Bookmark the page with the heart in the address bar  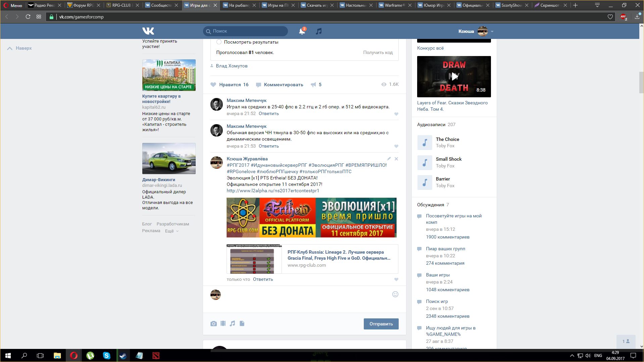click(610, 17)
